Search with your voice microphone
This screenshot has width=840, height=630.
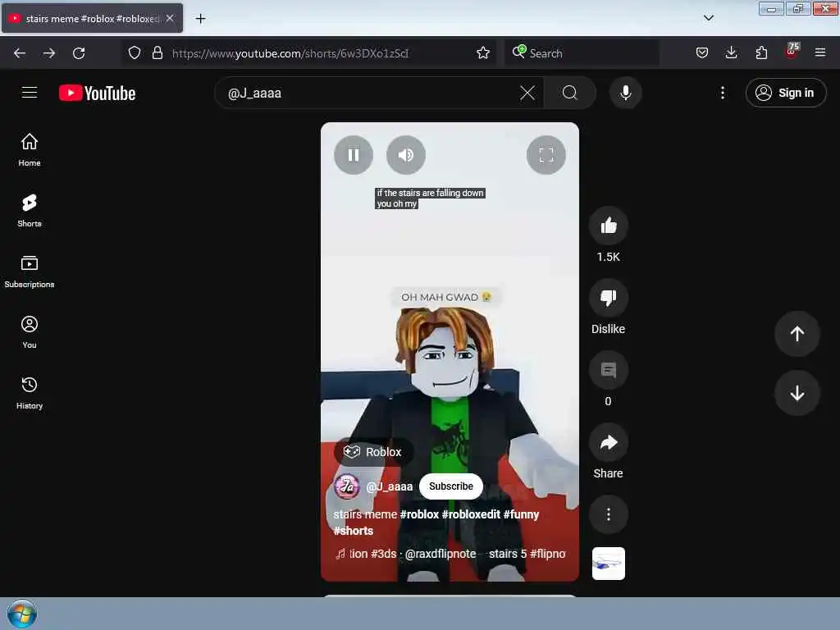click(625, 94)
